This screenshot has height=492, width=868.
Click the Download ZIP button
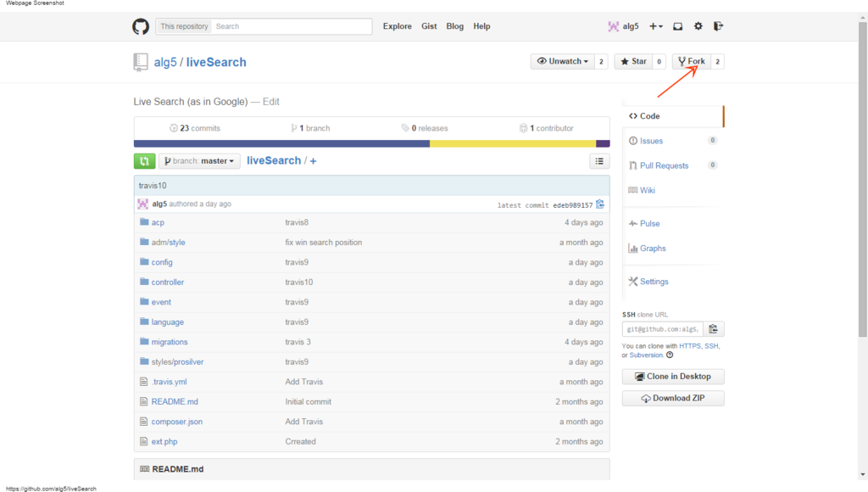tap(673, 399)
